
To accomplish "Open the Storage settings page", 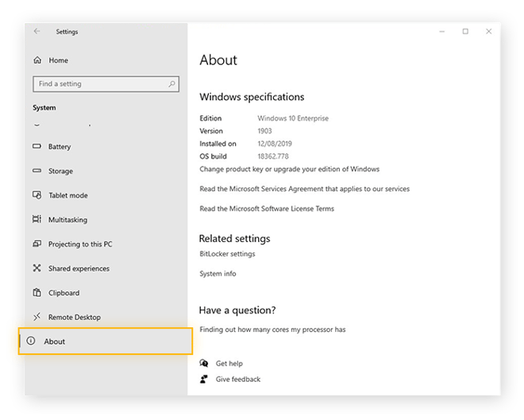I will pos(60,171).
